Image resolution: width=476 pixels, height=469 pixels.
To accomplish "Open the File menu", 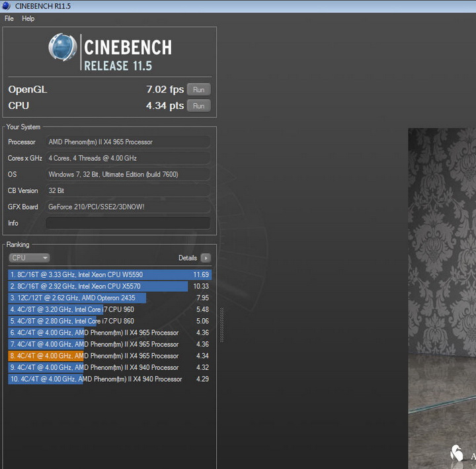I will click(9, 19).
